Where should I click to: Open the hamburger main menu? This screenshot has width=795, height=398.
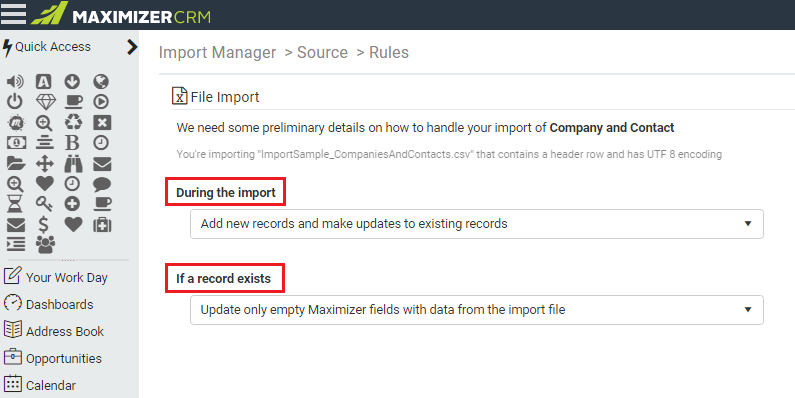(13, 14)
